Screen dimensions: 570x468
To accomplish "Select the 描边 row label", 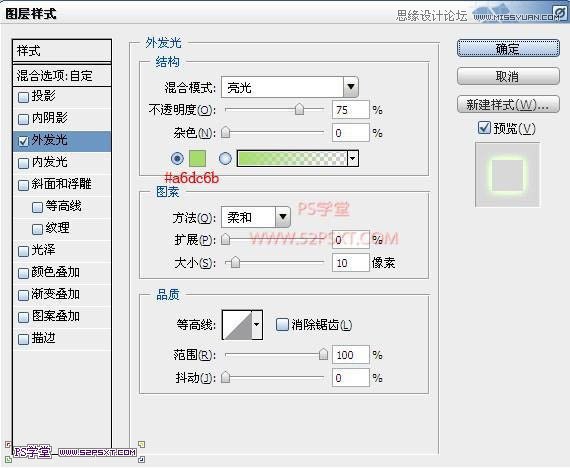I will pyautogui.click(x=43, y=338).
